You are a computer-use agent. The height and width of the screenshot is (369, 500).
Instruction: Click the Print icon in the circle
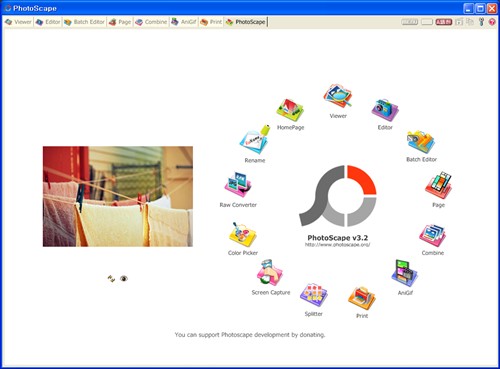tap(362, 298)
